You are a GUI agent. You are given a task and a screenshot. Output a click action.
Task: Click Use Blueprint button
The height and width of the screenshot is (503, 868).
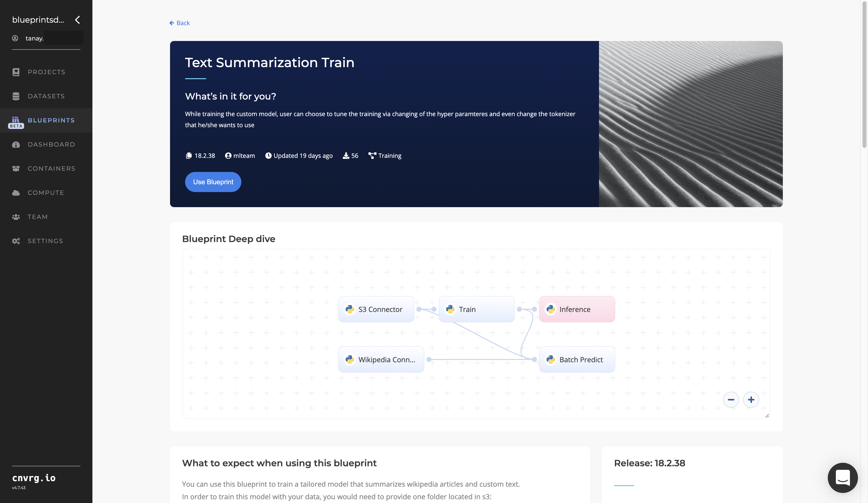[x=213, y=181]
